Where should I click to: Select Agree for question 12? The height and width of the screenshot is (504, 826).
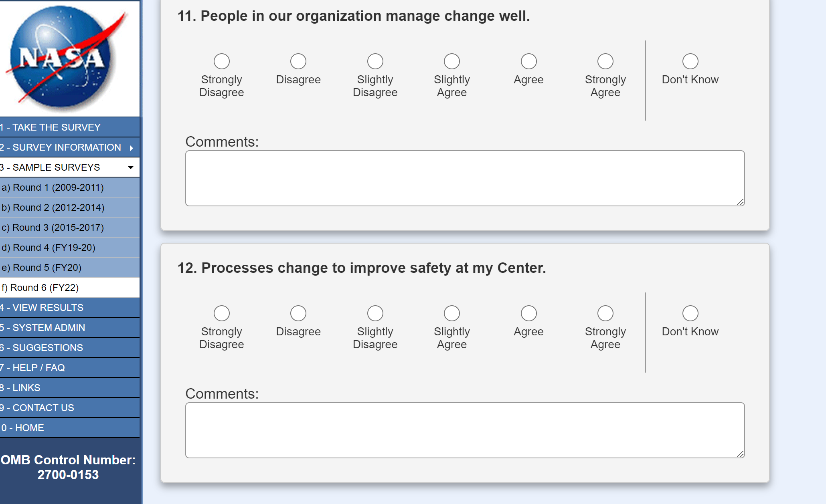click(x=528, y=313)
